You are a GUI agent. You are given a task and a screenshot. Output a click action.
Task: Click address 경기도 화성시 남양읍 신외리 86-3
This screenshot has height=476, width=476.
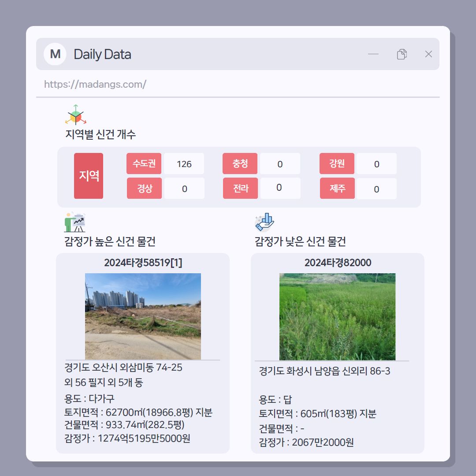tap(324, 371)
